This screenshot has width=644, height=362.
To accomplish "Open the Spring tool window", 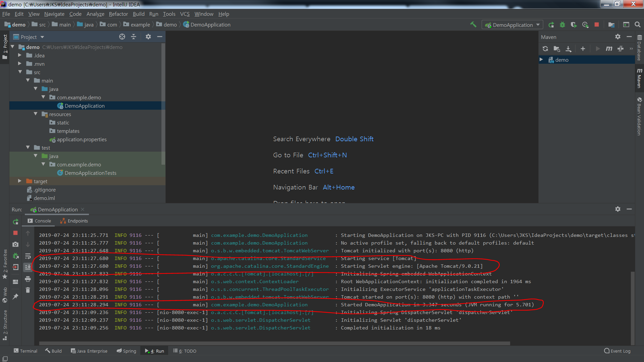I will tap(126, 351).
